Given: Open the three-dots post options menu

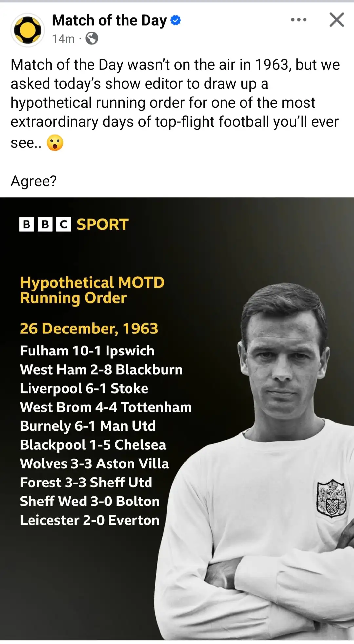Looking at the screenshot, I should point(299,20).
